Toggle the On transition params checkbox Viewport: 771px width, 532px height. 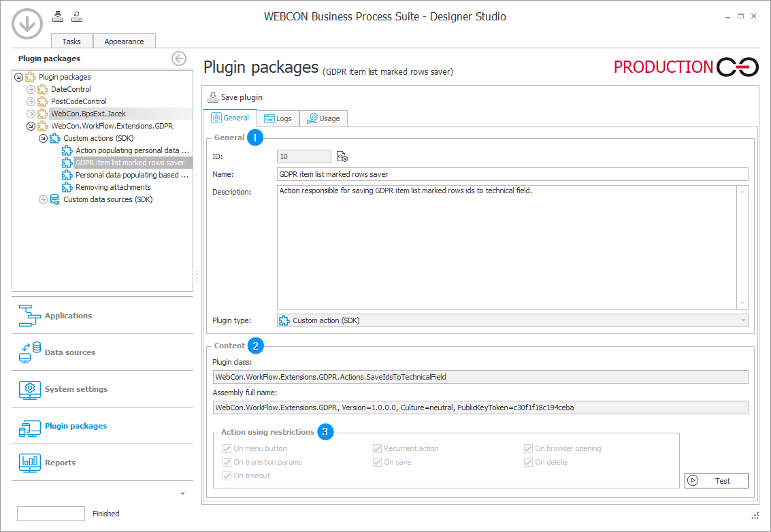pyautogui.click(x=227, y=462)
